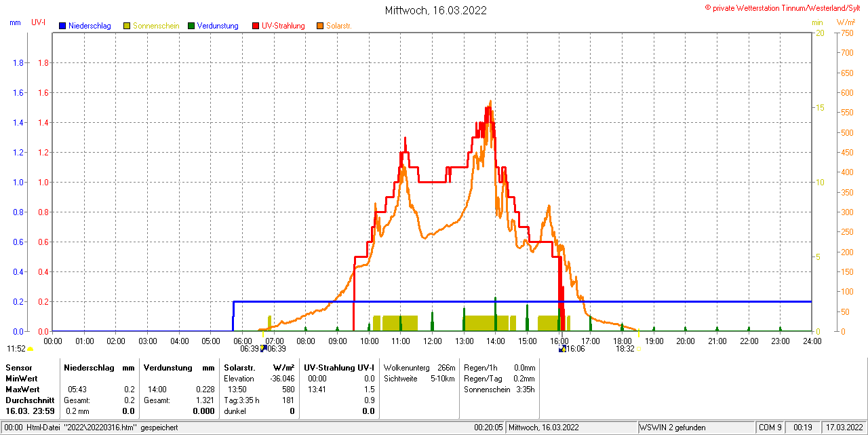Click the Sensor row header in table
The image size is (868, 435).
click(18, 367)
